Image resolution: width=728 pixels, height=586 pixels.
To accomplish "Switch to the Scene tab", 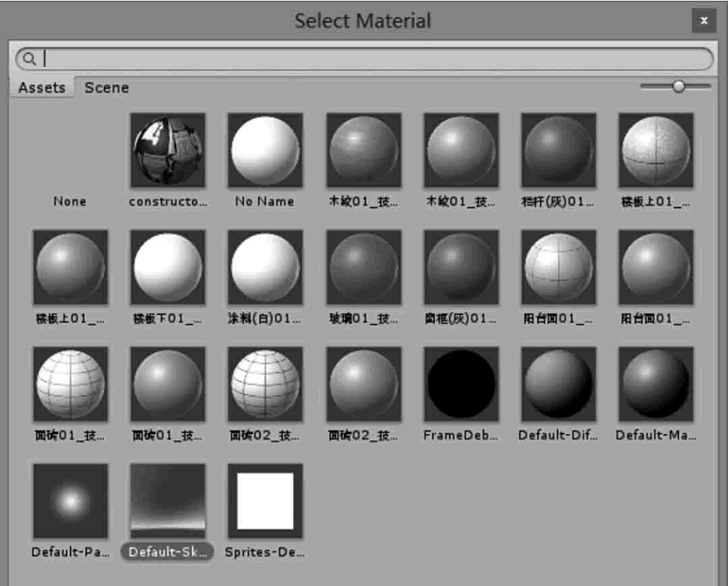I will pyautogui.click(x=106, y=88).
